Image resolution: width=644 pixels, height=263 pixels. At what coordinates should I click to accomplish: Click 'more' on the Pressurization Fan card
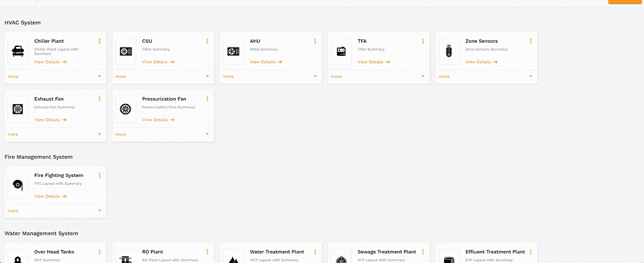click(120, 134)
